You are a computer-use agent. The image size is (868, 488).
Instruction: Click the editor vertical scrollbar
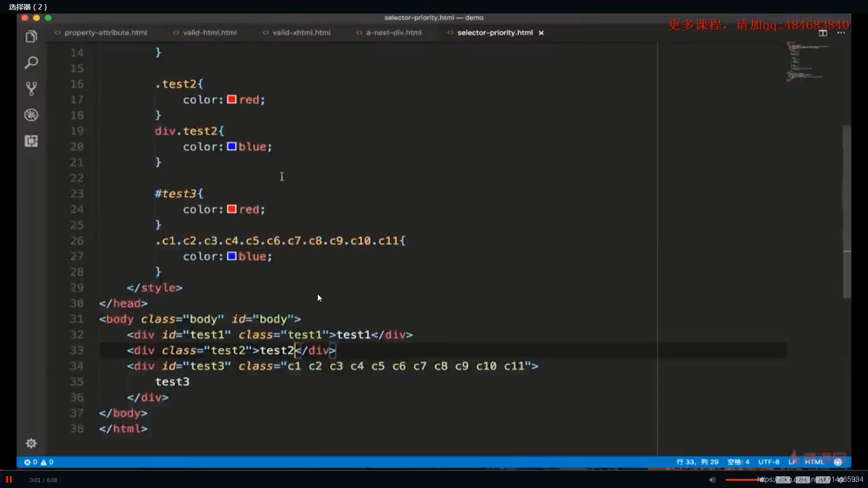pyautogui.click(x=847, y=211)
